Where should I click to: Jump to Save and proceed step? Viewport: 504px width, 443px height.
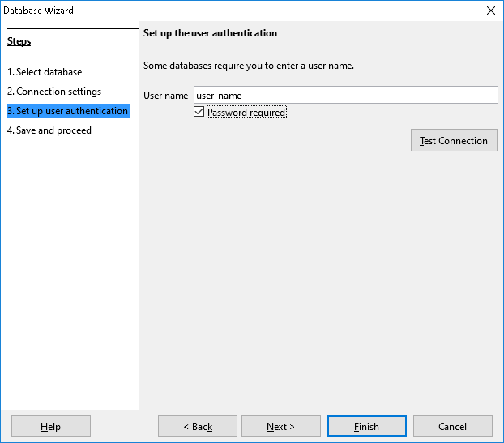(x=49, y=130)
